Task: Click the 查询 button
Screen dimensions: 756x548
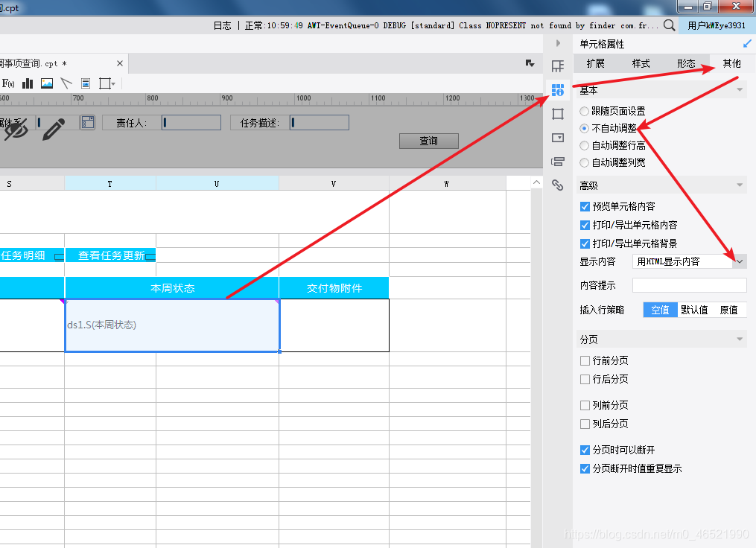Action: 428,141
